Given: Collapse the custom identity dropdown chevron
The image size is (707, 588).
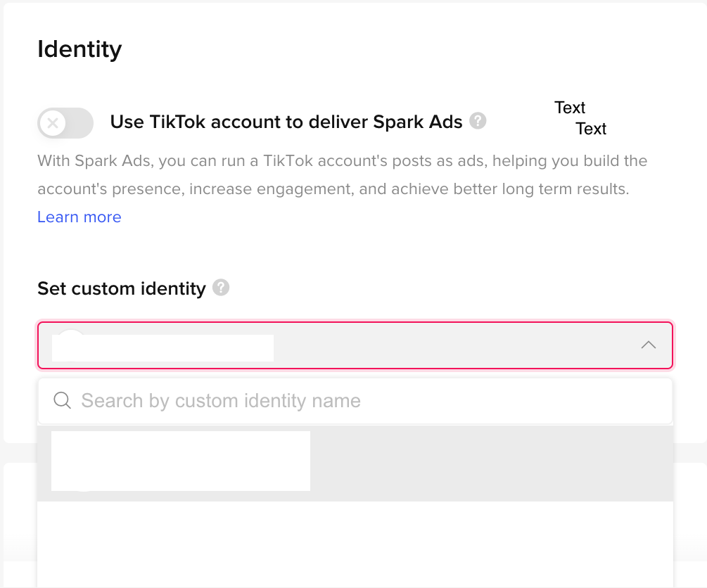Looking at the screenshot, I should point(649,345).
